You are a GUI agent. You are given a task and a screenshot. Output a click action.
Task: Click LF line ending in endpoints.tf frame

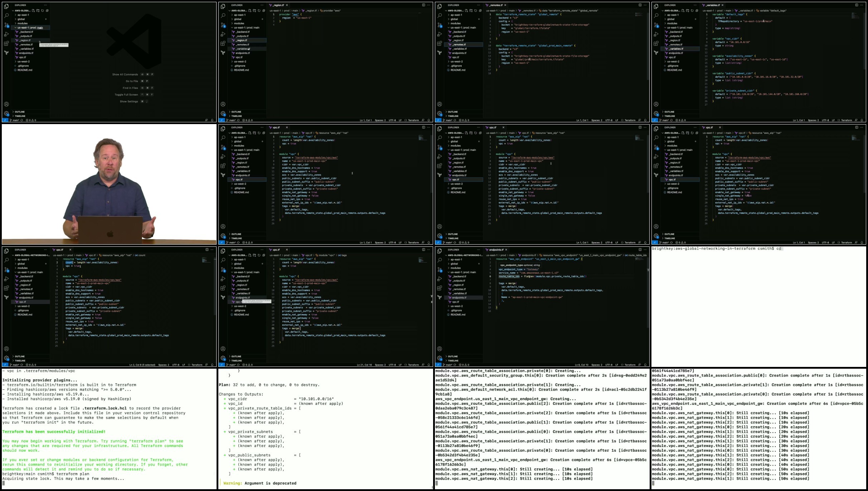coord(617,365)
